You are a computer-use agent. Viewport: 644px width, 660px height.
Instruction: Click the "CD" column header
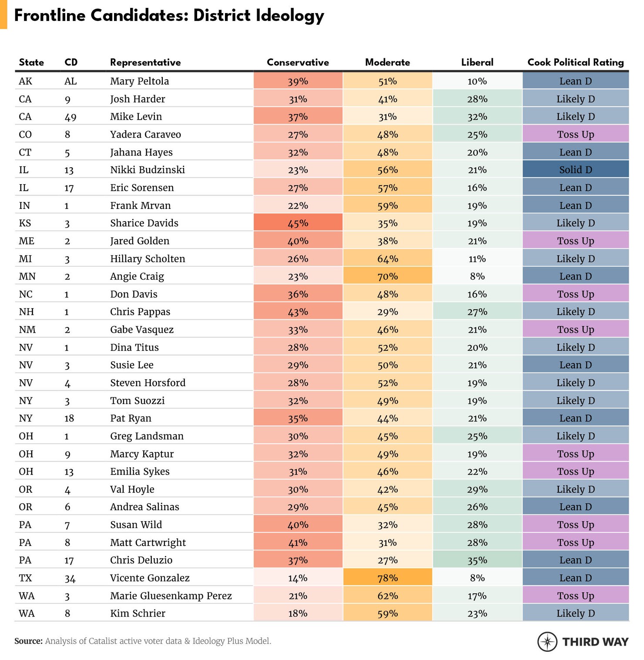point(71,62)
